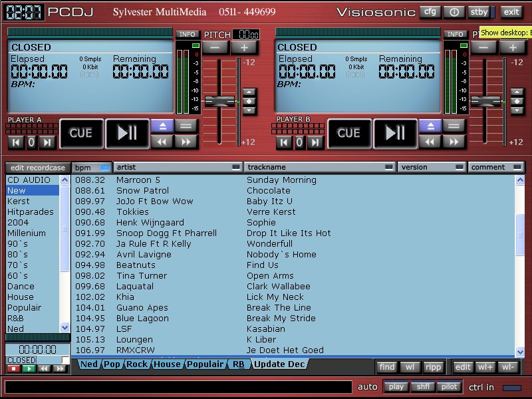Screen dimensions: 532x399
Task: Start play/pause on Player A
Action: [127, 134]
